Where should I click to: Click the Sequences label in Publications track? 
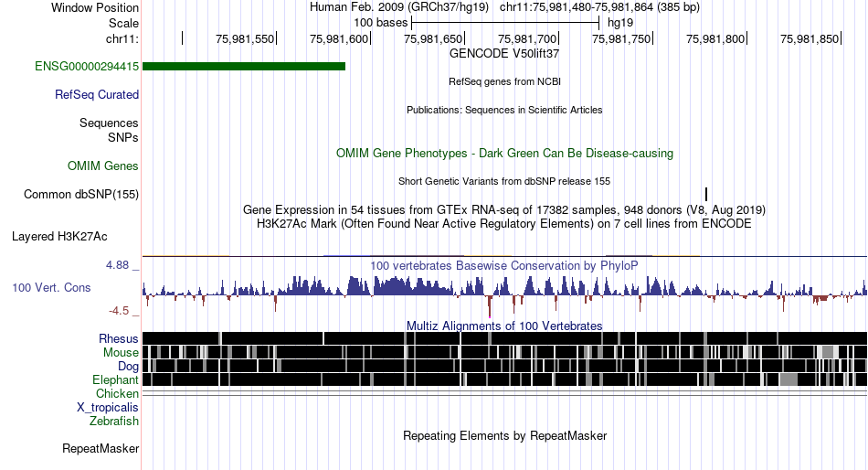coord(109,123)
